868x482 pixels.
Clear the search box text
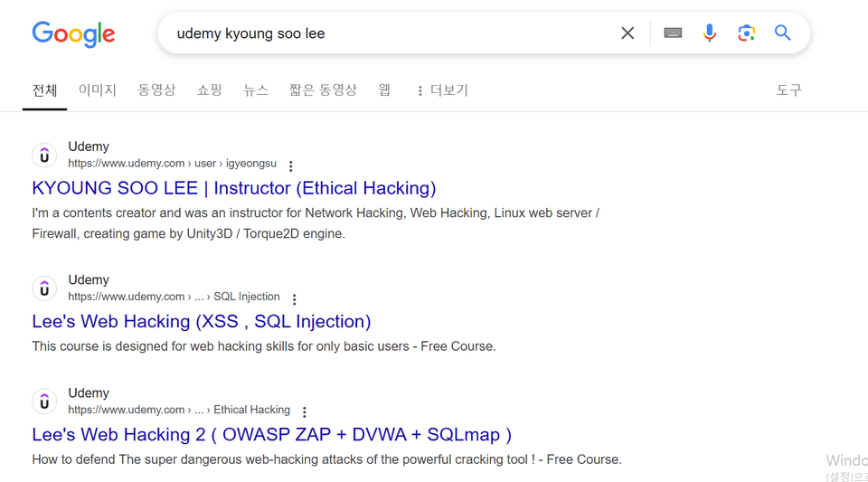pyautogui.click(x=627, y=33)
